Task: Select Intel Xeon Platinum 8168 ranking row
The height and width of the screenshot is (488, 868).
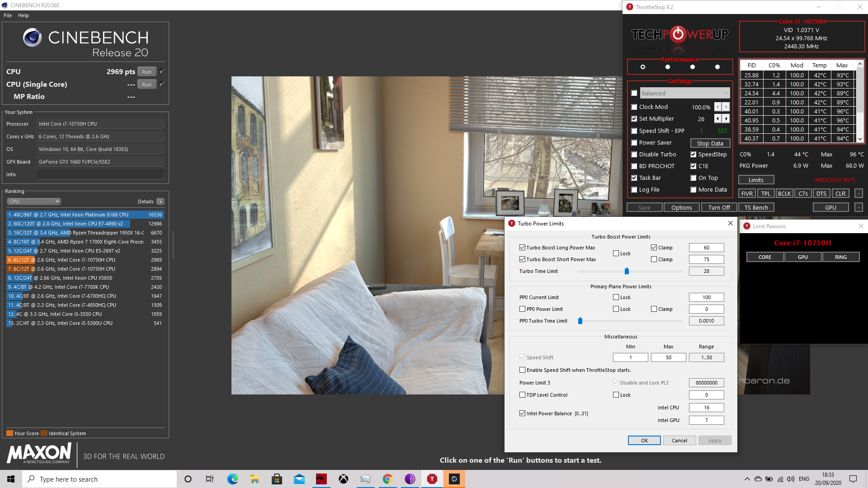Action: 85,215
